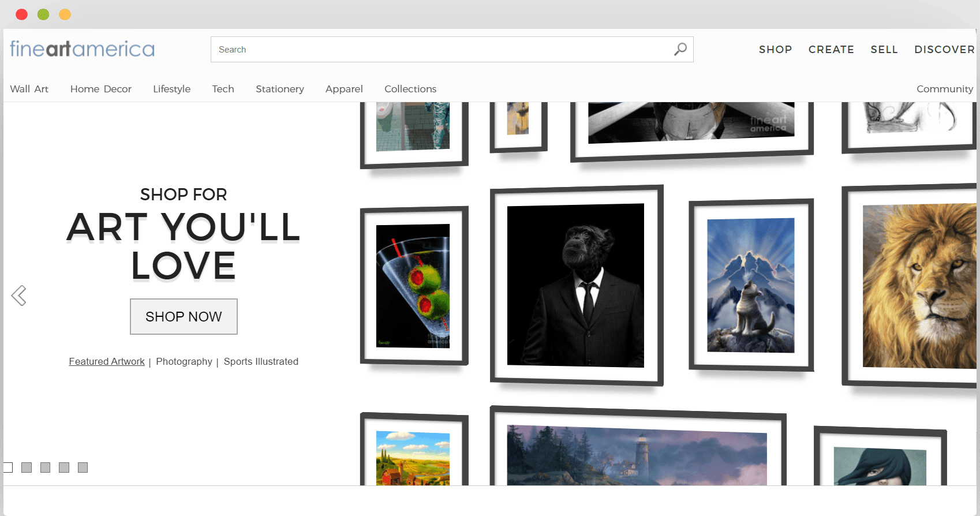Open the Collections category

click(x=410, y=89)
